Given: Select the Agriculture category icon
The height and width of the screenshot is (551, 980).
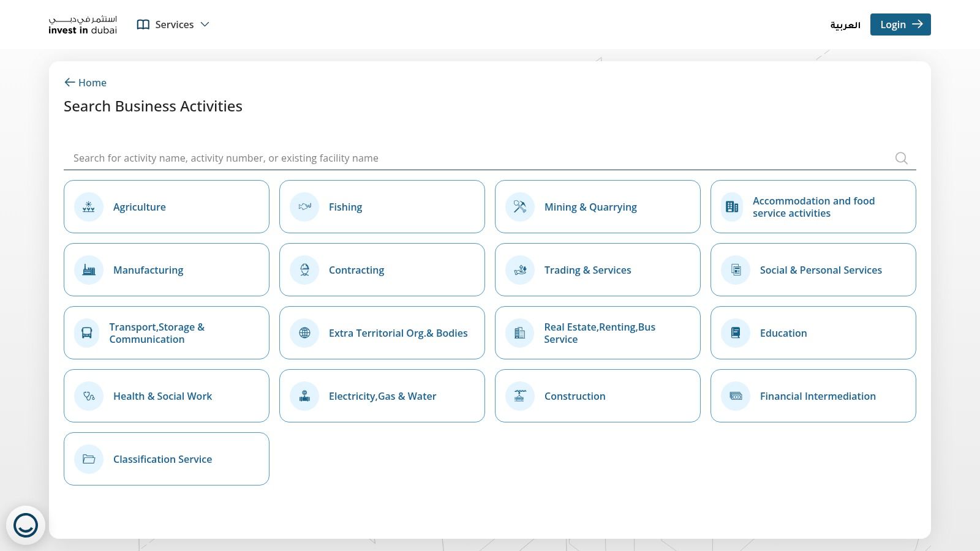Looking at the screenshot, I should click(88, 207).
